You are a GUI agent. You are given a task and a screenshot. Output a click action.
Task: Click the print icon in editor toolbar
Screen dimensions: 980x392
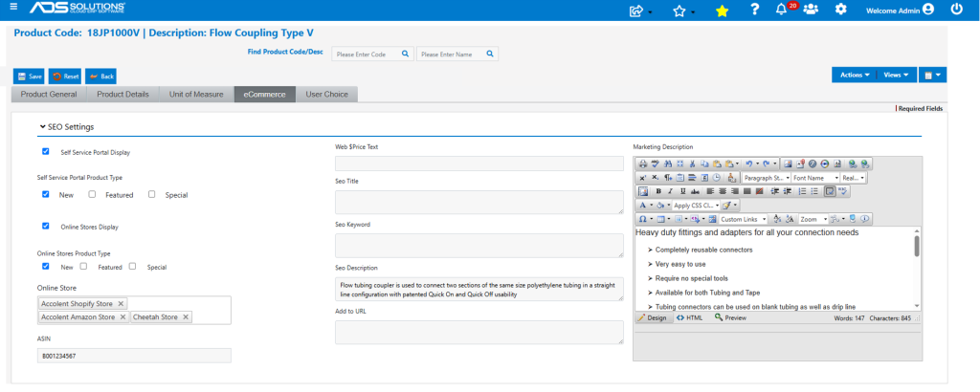pyautogui.click(x=643, y=163)
